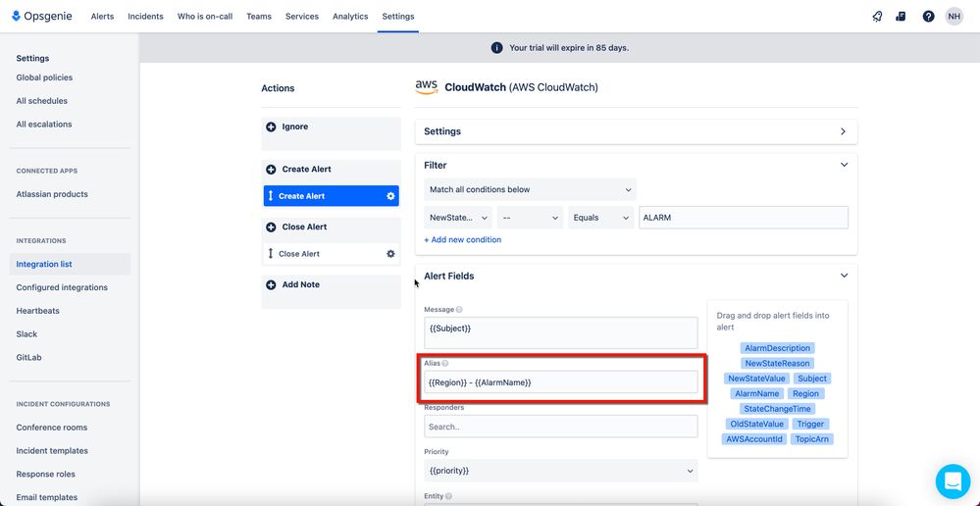Open the Match all conditions below dropdown
This screenshot has width=980, height=506.
point(530,189)
